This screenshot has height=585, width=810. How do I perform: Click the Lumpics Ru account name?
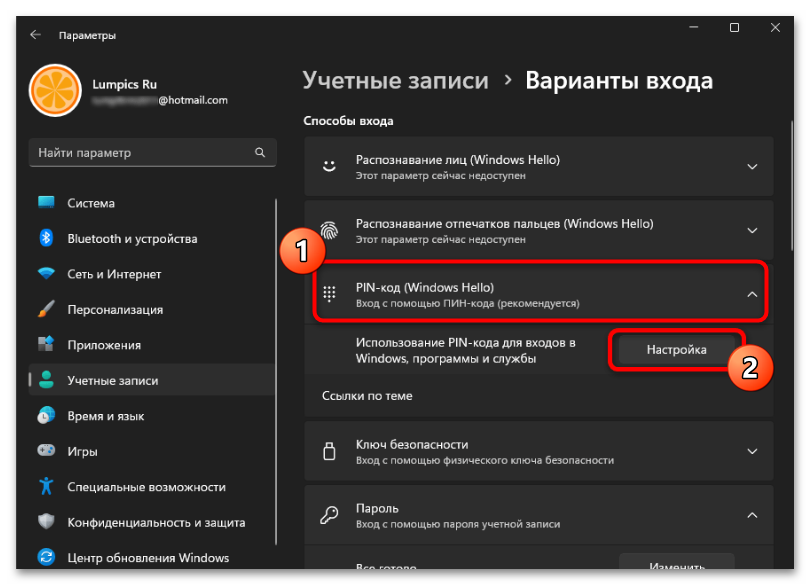pos(124,84)
